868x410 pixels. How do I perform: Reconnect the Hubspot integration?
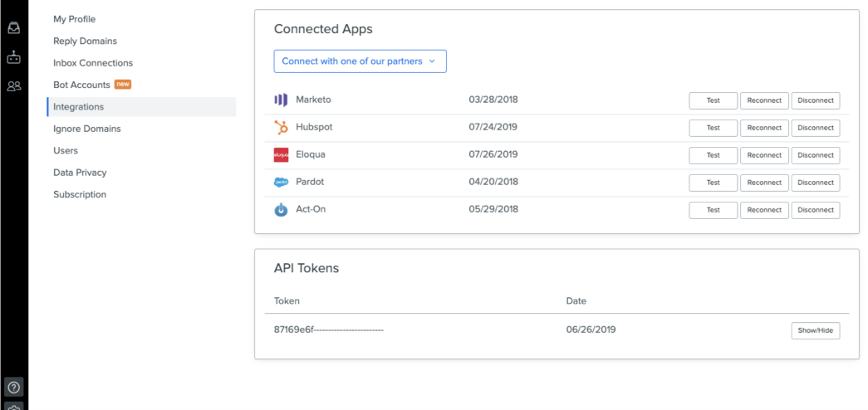(x=764, y=128)
